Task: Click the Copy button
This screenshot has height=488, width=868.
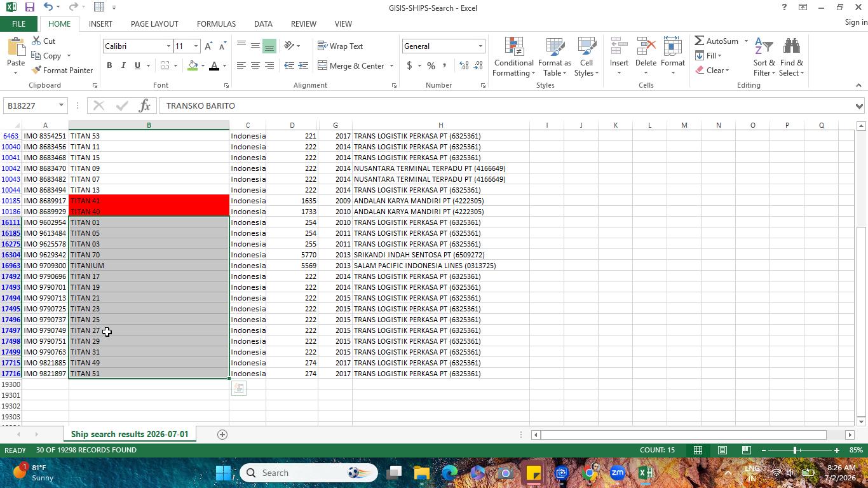Action: (x=46, y=56)
